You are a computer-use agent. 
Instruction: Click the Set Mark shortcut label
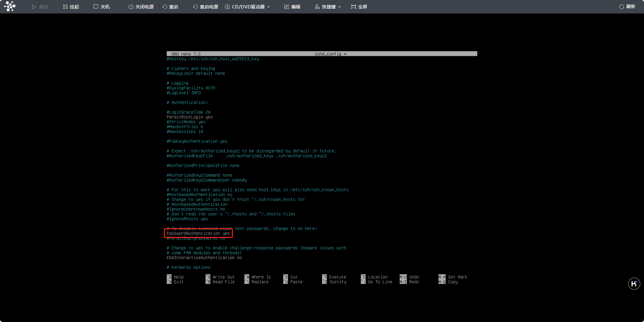(x=457, y=277)
